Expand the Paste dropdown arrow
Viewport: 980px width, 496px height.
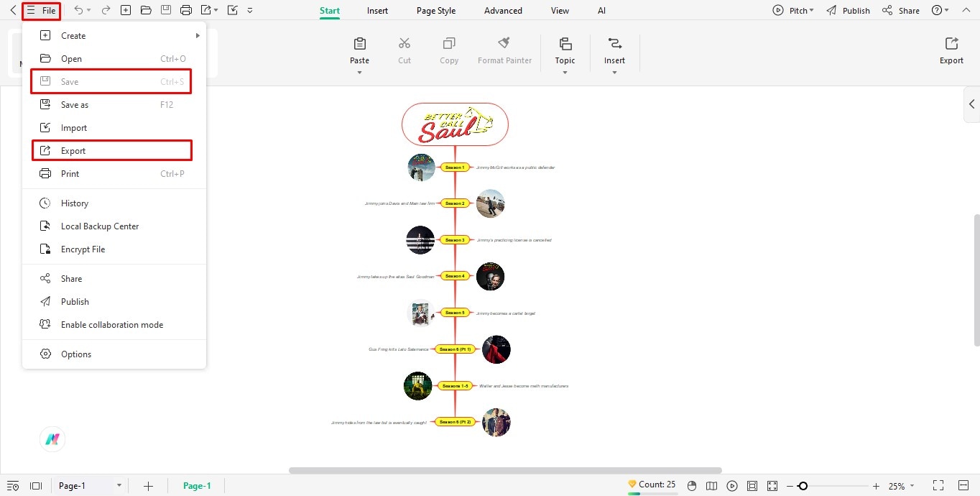click(x=360, y=73)
